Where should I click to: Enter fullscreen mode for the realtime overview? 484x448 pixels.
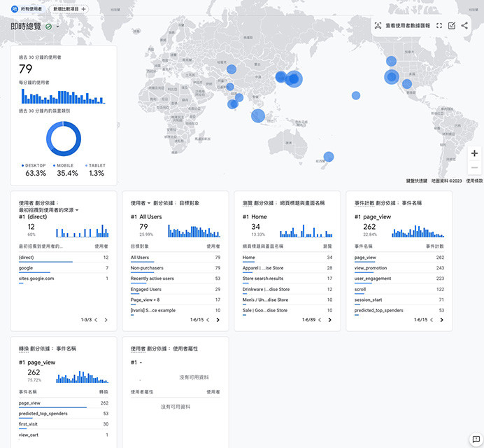pyautogui.click(x=439, y=26)
